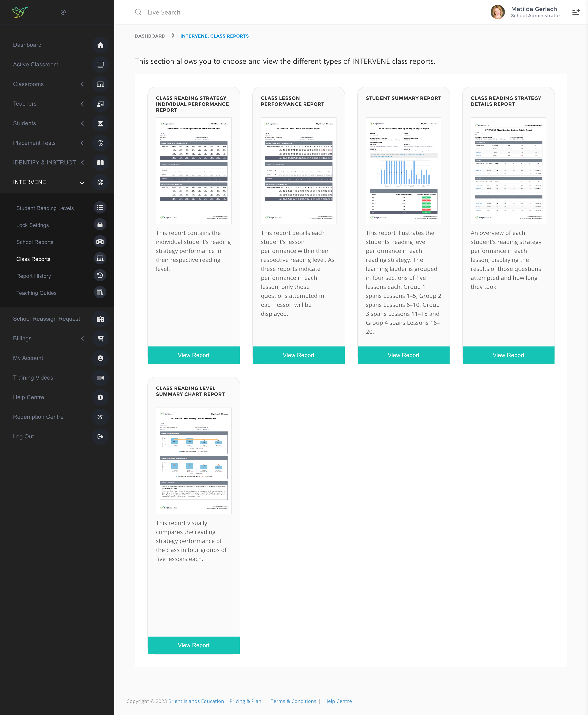
Task: Expand the Placement Tests chevron
Action: tap(82, 143)
